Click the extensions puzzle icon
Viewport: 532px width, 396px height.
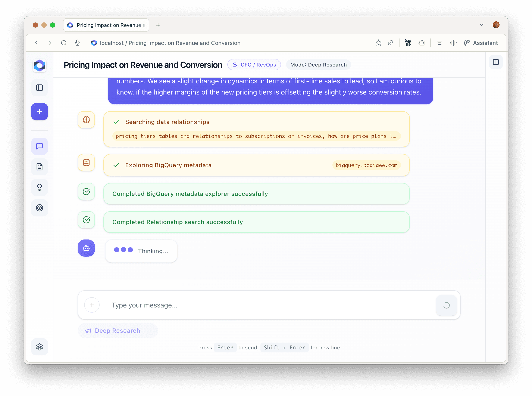pos(422,43)
